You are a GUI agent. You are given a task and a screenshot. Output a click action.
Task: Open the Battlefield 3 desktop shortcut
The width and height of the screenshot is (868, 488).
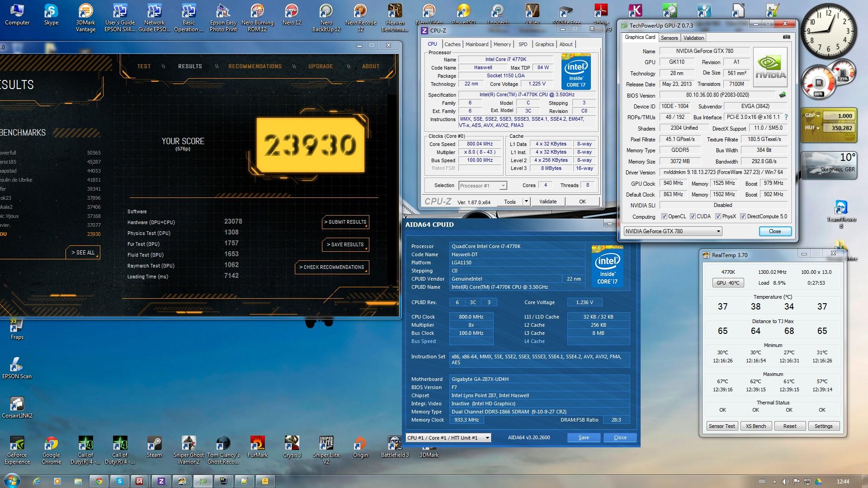point(395,447)
